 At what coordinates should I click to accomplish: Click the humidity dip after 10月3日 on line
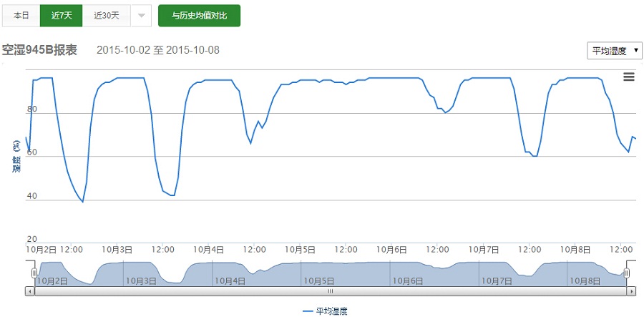click(x=172, y=195)
